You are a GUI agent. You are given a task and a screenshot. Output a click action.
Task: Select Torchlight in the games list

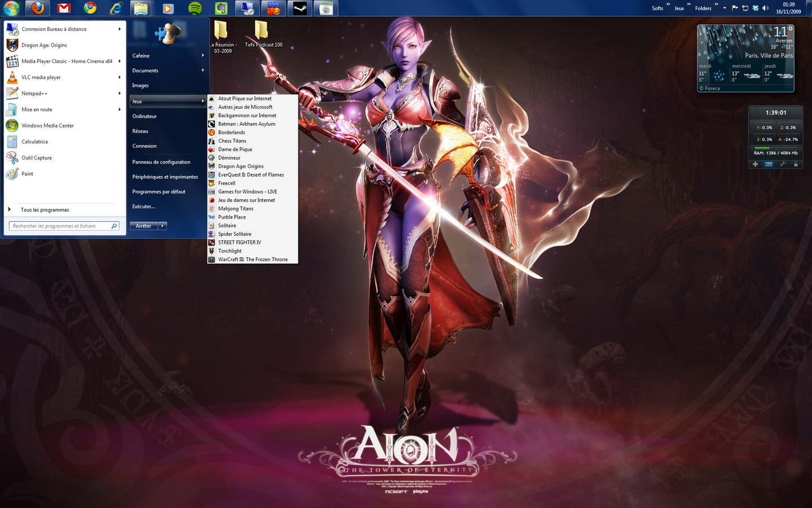point(230,251)
